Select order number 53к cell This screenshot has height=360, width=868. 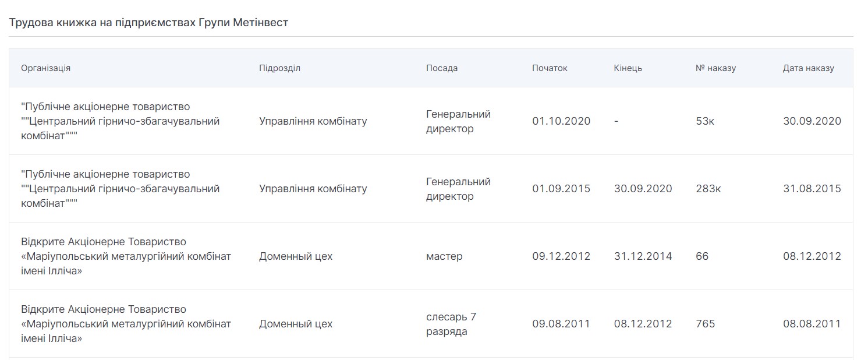pos(705,121)
